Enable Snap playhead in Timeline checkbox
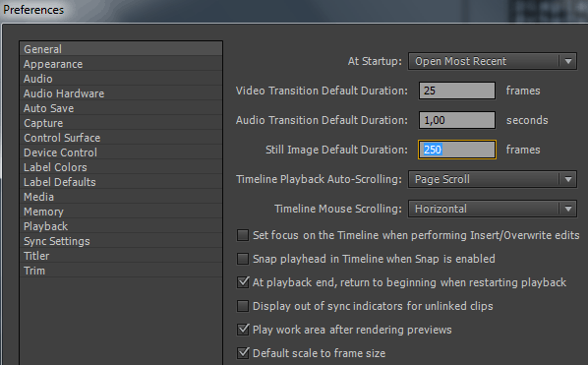Viewport: 588px width, 365px height. point(243,259)
